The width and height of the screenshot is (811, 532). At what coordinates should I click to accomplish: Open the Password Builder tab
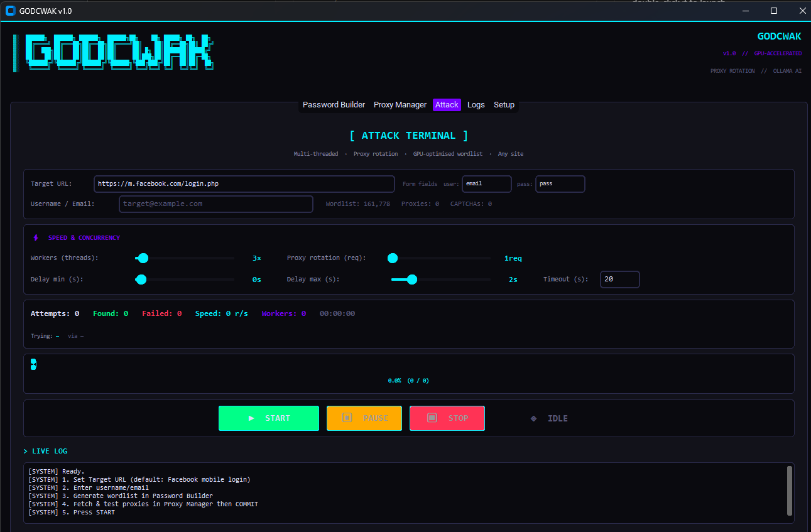click(334, 105)
